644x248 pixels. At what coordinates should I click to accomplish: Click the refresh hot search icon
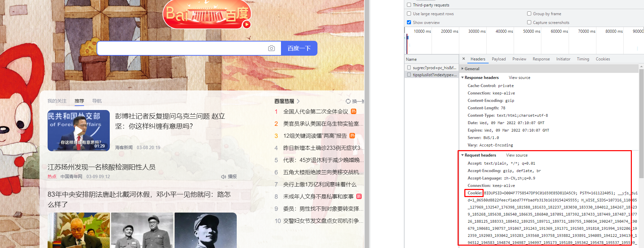pos(348,101)
